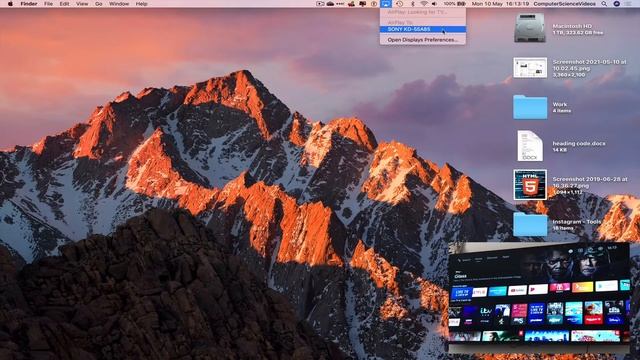
Task: Click the AirPlay display icon in menu bar
Action: [x=386, y=4]
